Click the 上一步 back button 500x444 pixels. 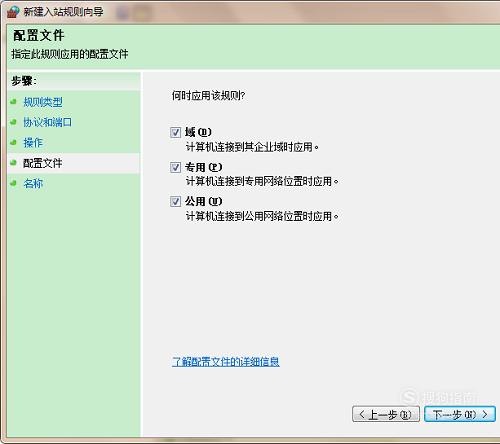[386, 414]
